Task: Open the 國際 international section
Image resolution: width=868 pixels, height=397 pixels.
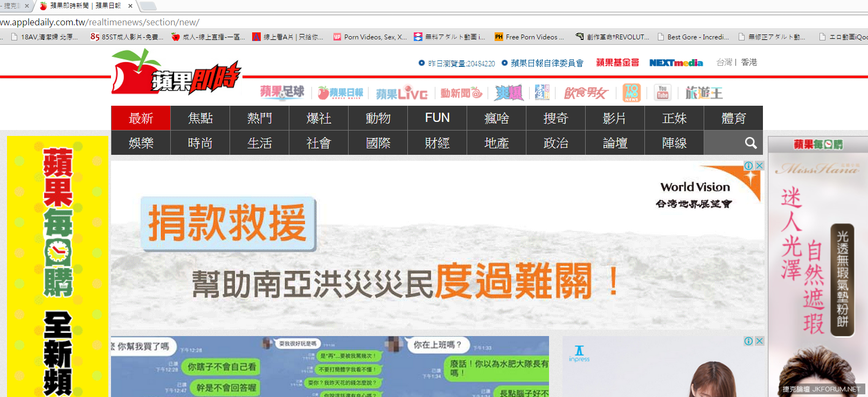Action: 378,143
